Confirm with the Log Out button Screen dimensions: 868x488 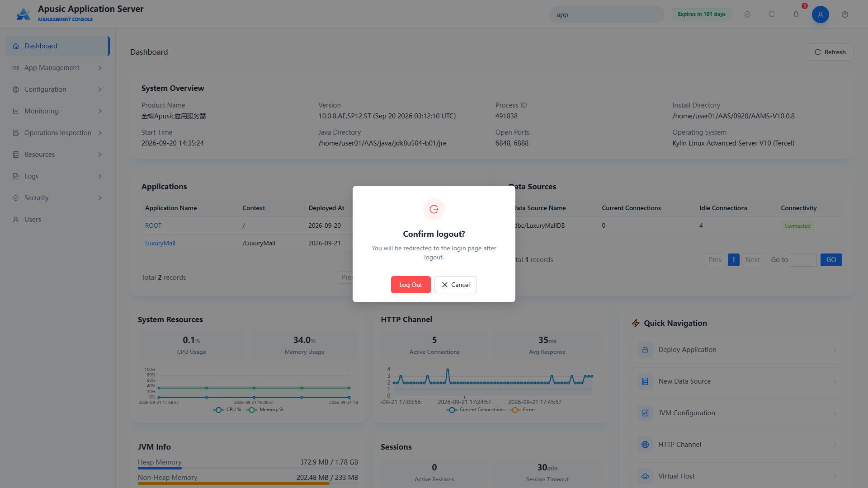click(410, 285)
